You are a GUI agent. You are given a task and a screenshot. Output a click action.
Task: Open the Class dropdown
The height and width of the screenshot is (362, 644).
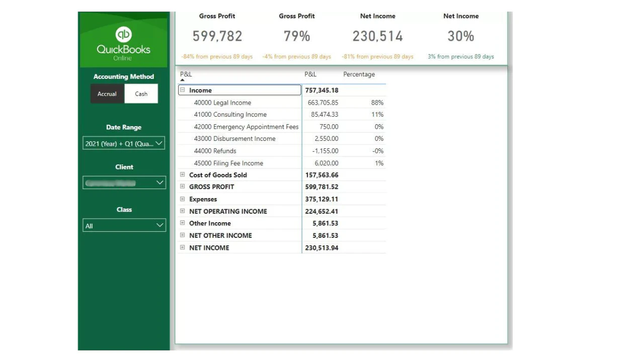tap(124, 225)
